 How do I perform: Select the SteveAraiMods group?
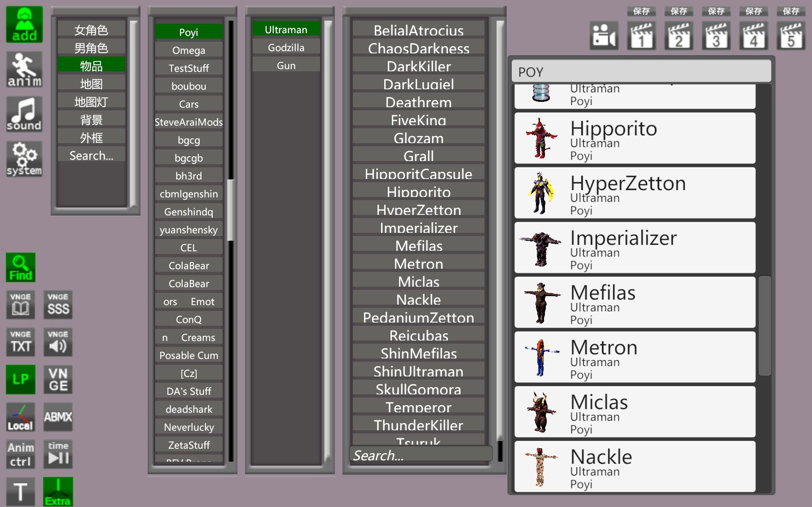coord(189,122)
